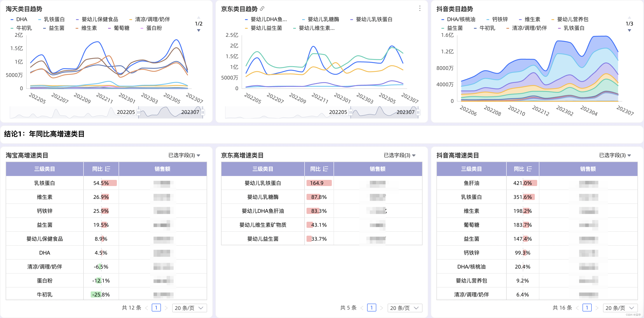
Task: Click 乳铁蛋白 row in 淘宝高增速类目 table
Action: click(x=107, y=183)
